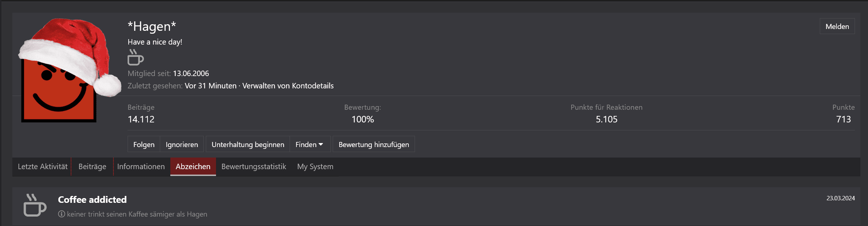The height and width of the screenshot is (226, 868).
Task: Click the Folgen button
Action: (x=144, y=145)
